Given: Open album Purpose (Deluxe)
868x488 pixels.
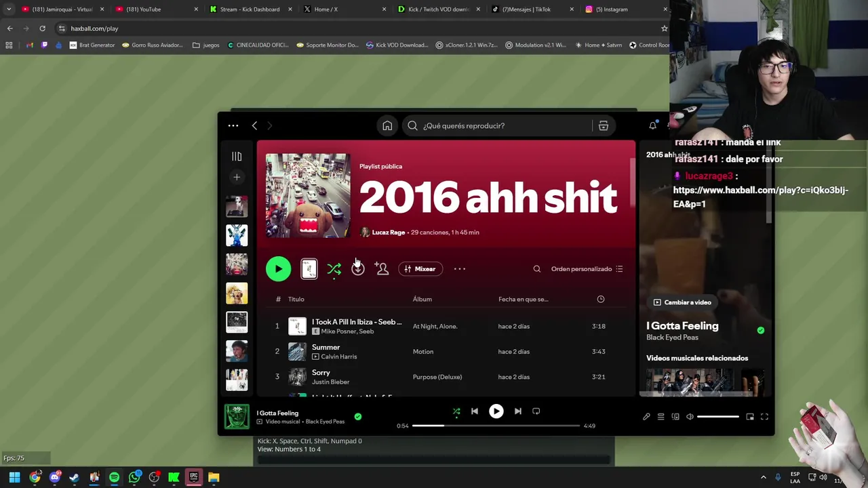Looking at the screenshot, I should click(437, 377).
